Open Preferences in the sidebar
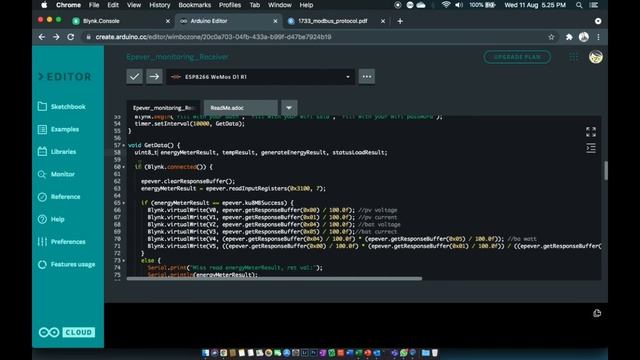 (x=62, y=242)
